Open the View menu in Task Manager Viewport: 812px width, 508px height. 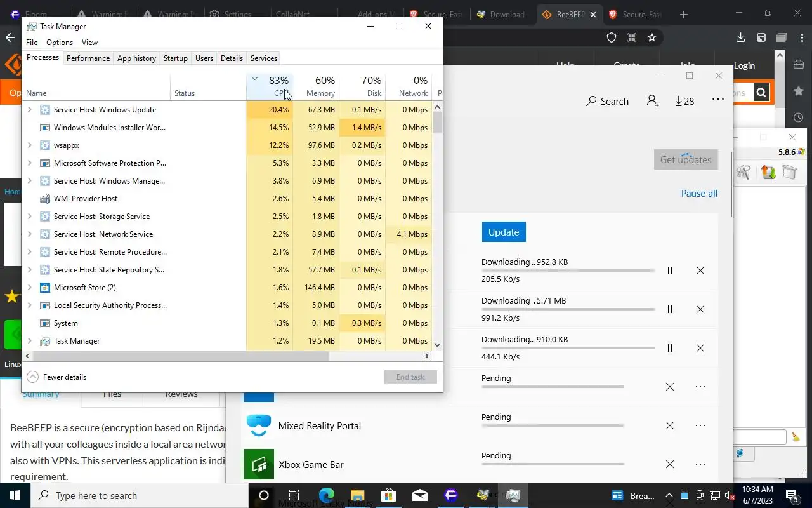(89, 43)
